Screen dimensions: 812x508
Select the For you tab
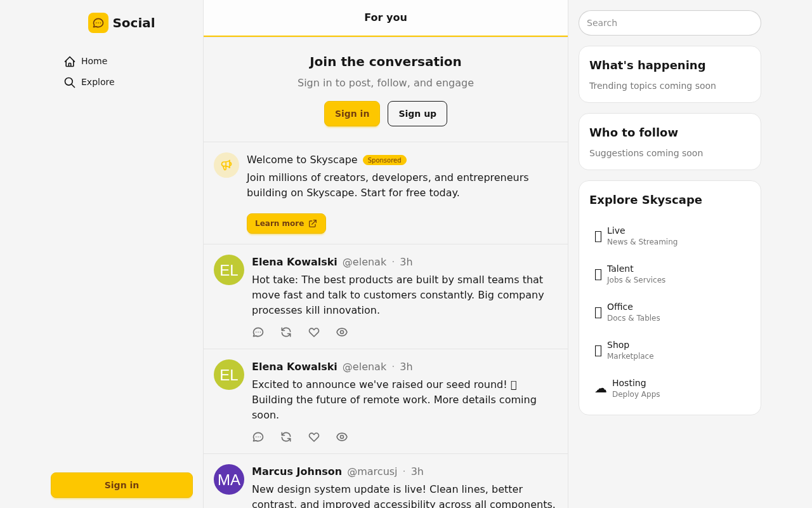click(x=386, y=18)
